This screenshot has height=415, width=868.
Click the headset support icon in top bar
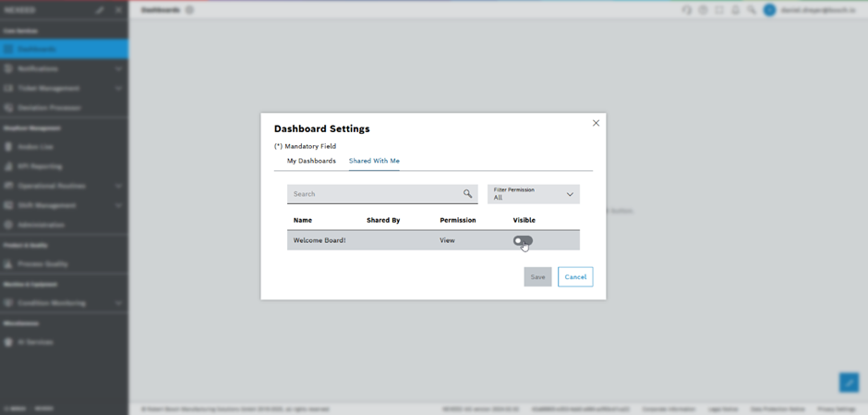click(x=686, y=10)
